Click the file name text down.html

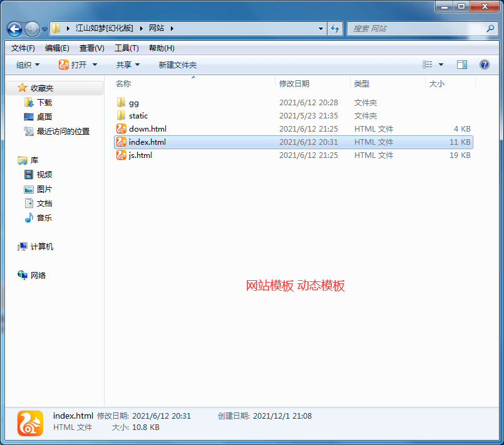tap(148, 129)
